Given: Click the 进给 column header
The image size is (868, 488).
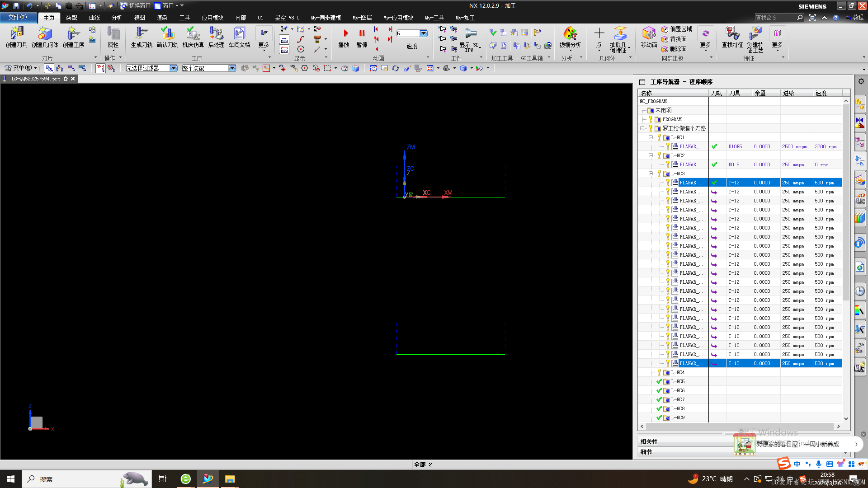Looking at the screenshot, I should coord(797,93).
